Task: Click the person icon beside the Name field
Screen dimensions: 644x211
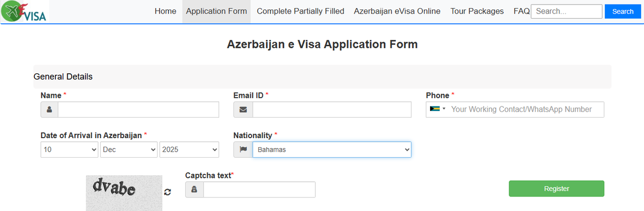Action: (x=49, y=110)
